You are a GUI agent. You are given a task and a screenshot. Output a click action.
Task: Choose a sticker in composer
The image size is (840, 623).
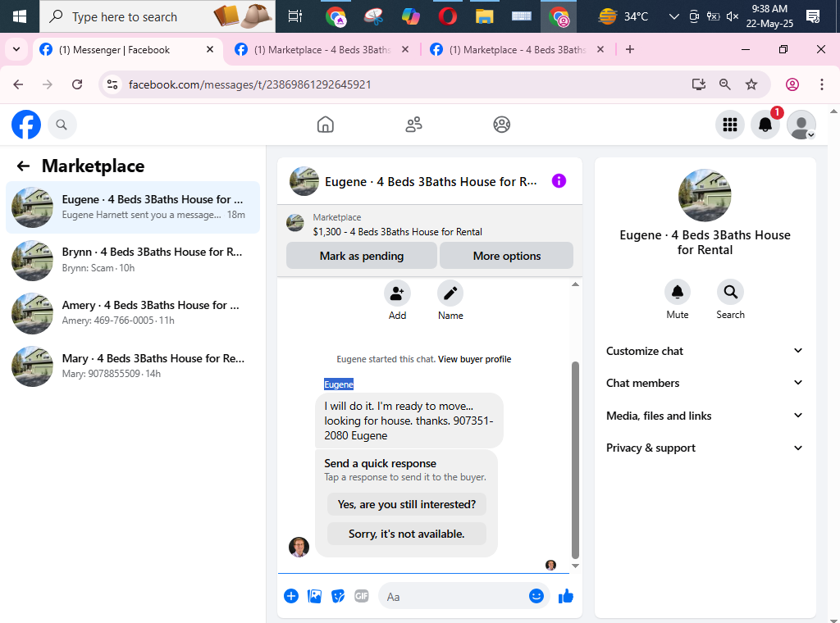point(338,596)
